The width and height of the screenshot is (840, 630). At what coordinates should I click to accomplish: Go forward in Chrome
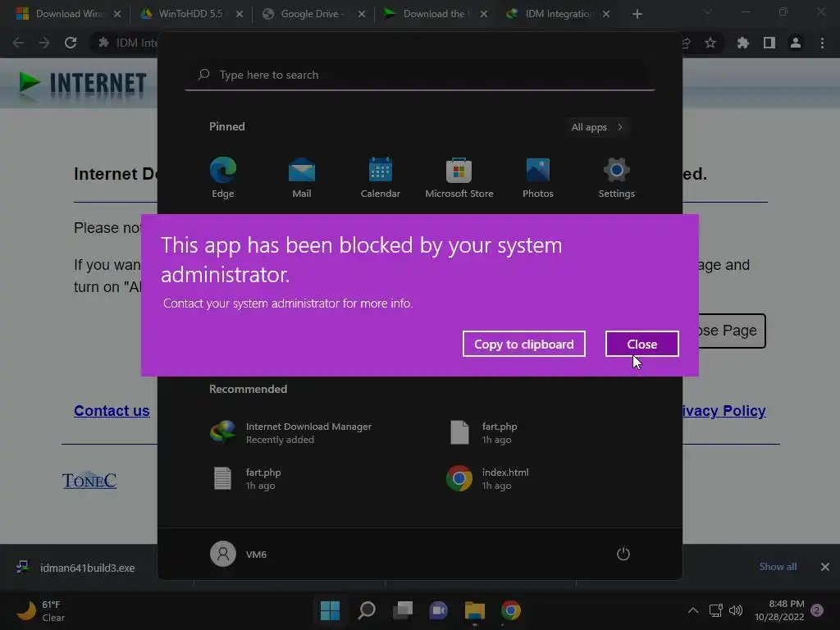point(44,43)
